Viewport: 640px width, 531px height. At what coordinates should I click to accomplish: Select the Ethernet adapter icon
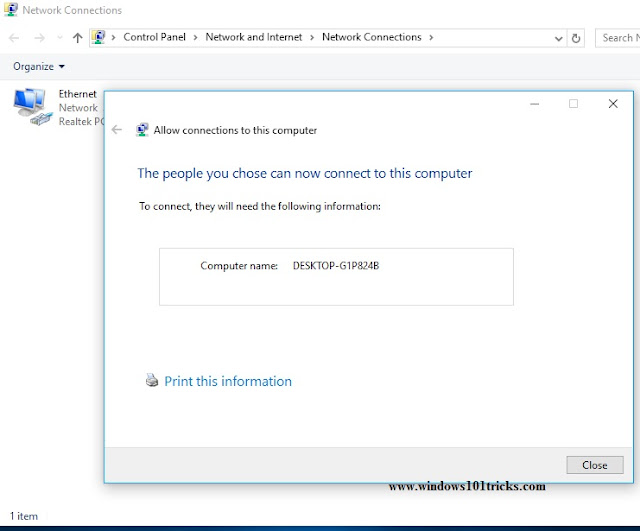(x=32, y=107)
